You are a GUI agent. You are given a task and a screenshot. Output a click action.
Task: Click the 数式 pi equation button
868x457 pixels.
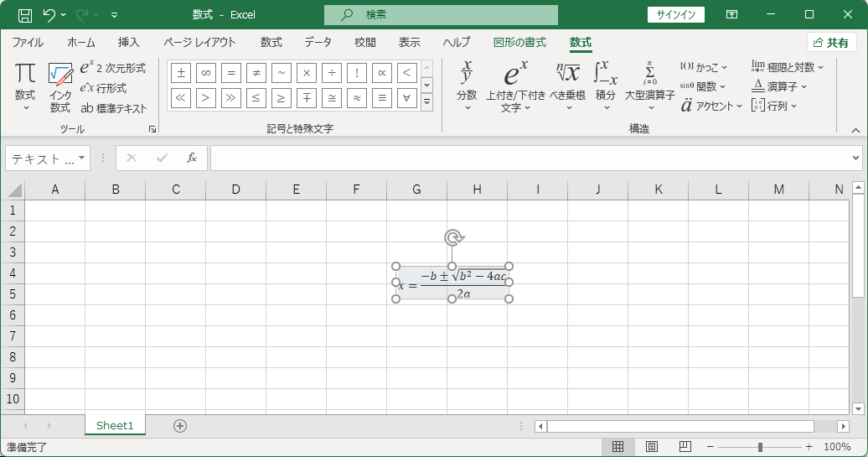25,86
